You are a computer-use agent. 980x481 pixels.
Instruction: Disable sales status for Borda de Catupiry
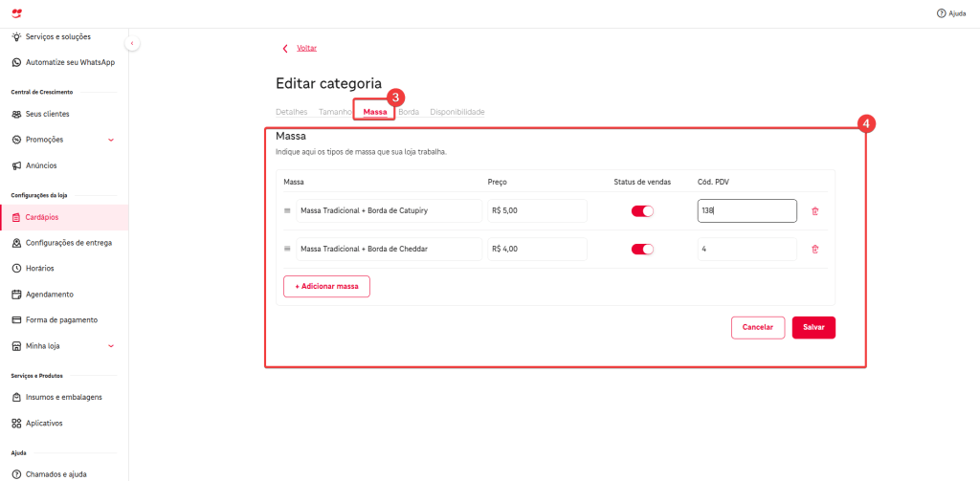(642, 211)
